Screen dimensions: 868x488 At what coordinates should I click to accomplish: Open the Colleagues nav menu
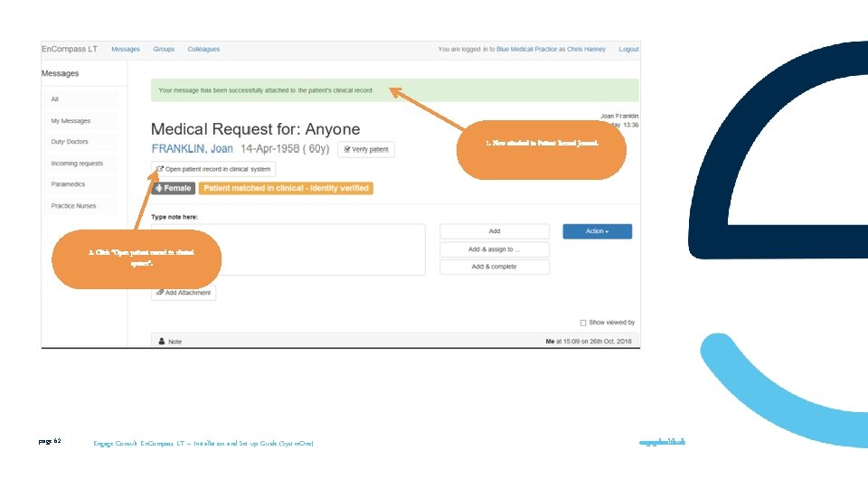coord(203,49)
